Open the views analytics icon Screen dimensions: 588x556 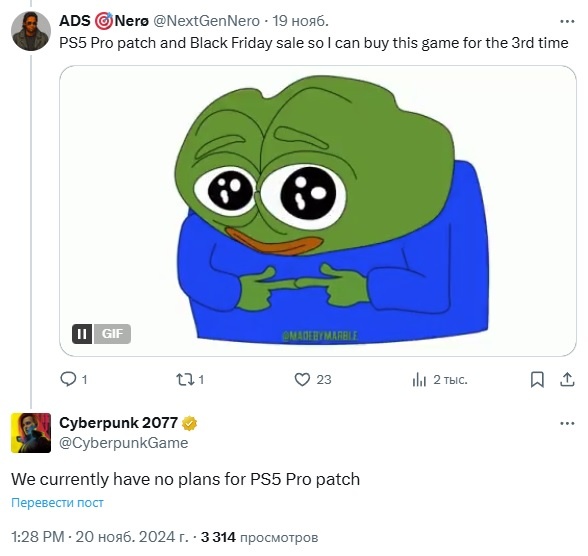point(419,380)
